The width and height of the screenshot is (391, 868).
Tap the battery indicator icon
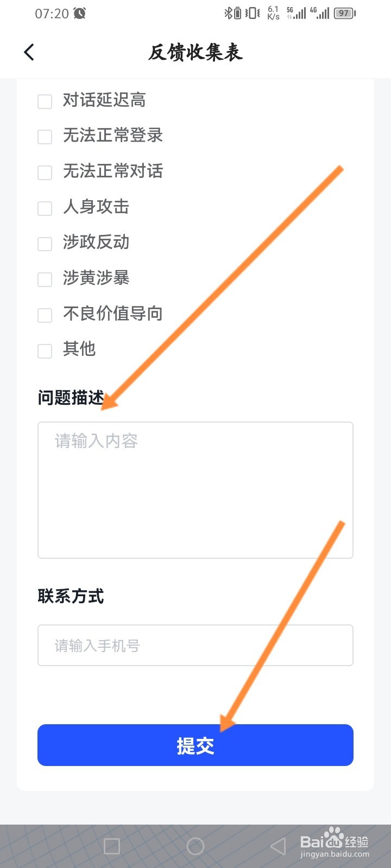(344, 13)
